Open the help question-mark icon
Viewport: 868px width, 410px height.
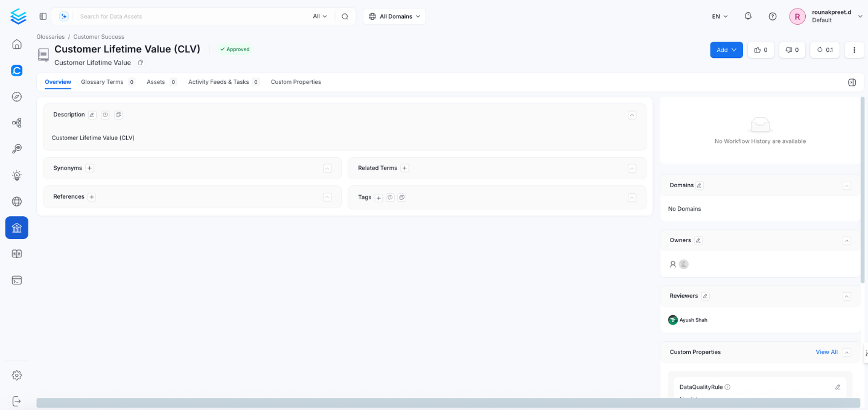coord(773,16)
